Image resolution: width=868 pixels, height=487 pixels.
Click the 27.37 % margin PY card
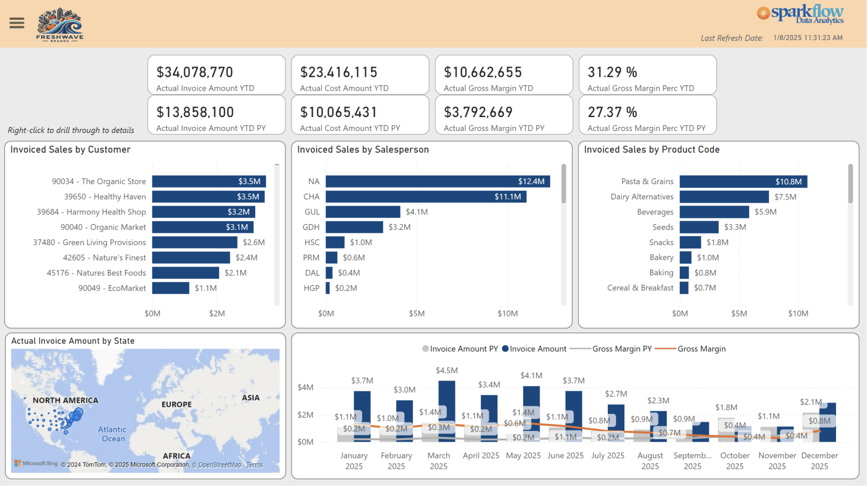click(648, 115)
